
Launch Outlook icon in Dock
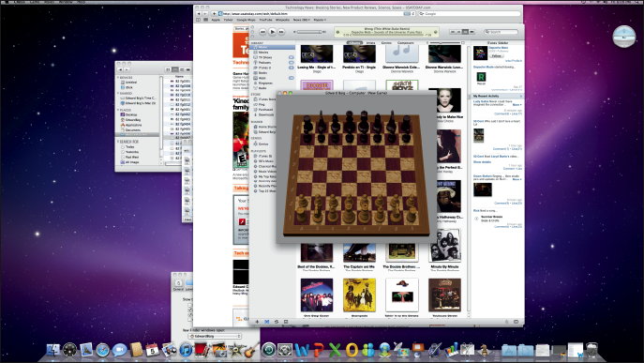click(x=352, y=350)
